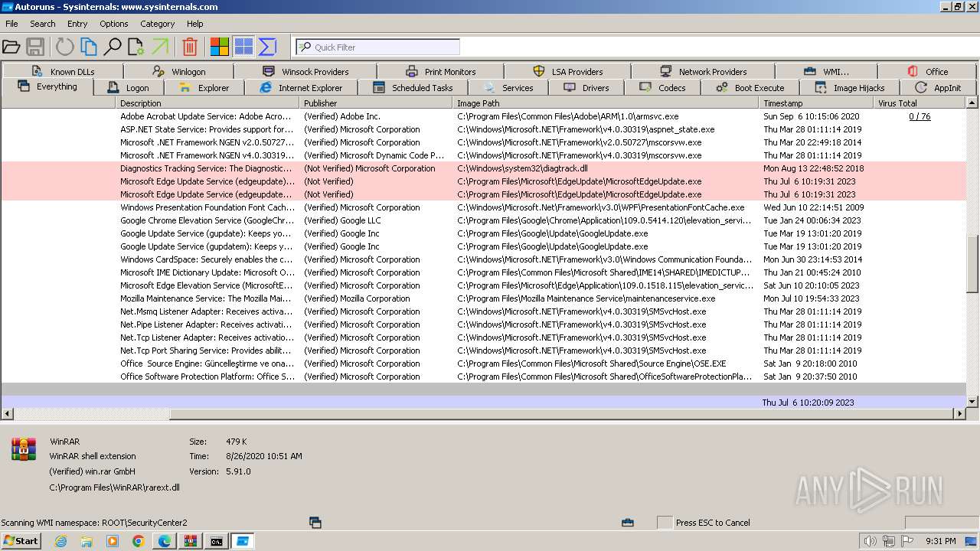The image size is (980, 551).
Task: Switch to the Explorer tab
Action: point(204,88)
